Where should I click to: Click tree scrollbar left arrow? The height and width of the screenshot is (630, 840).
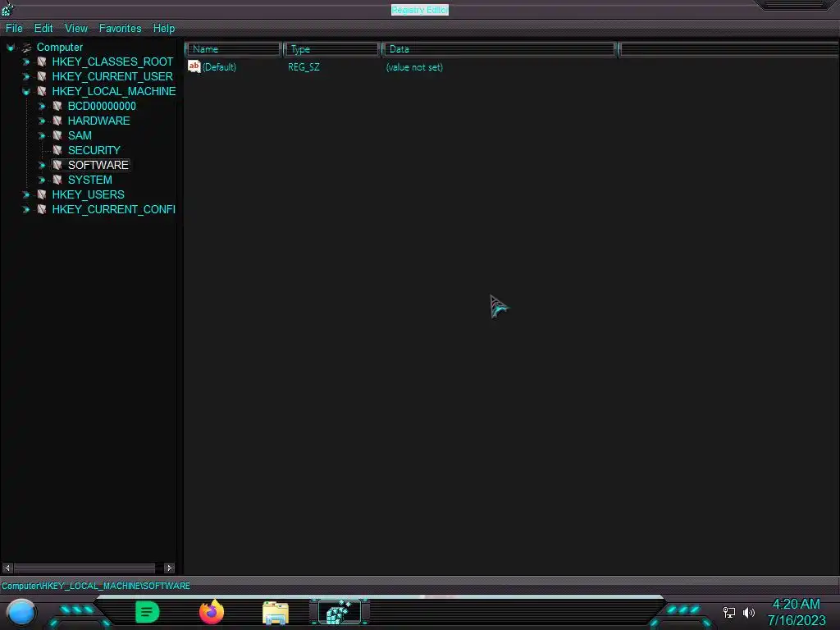pyautogui.click(x=7, y=568)
